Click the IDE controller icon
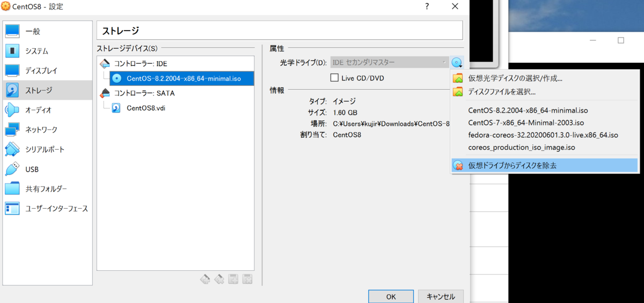 [105, 63]
